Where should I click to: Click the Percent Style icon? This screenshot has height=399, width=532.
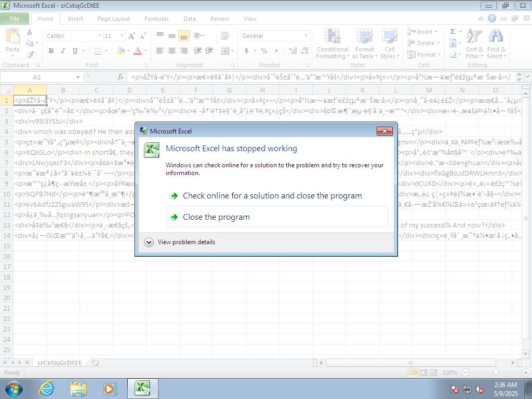(x=264, y=50)
